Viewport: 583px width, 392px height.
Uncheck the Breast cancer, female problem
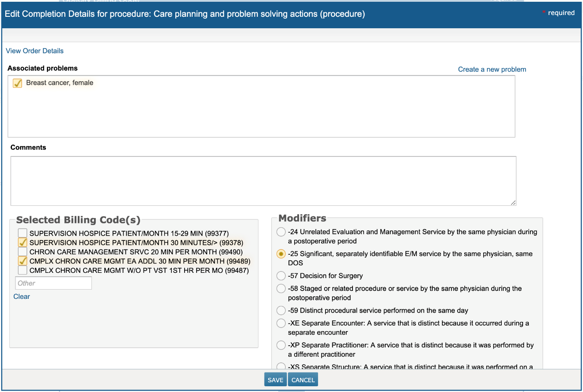(x=18, y=83)
